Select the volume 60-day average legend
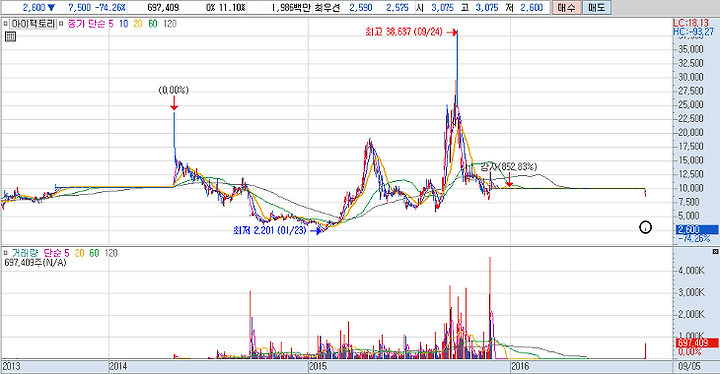Viewport: 720px width, 374px height. point(94,253)
